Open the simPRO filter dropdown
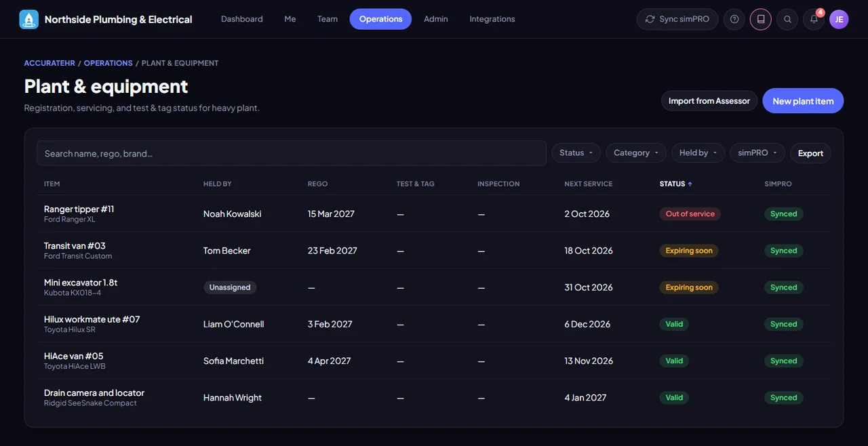The width and height of the screenshot is (868, 446). (757, 153)
